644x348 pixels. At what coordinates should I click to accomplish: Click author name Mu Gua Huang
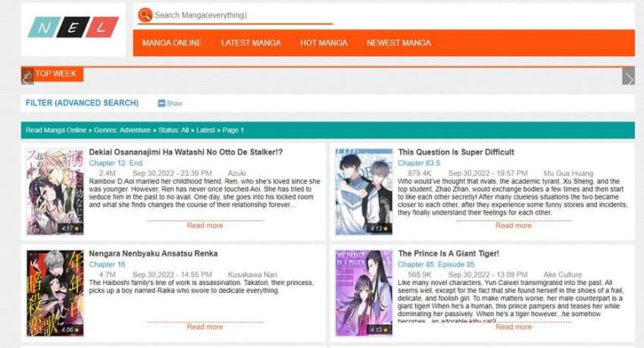coord(569,173)
